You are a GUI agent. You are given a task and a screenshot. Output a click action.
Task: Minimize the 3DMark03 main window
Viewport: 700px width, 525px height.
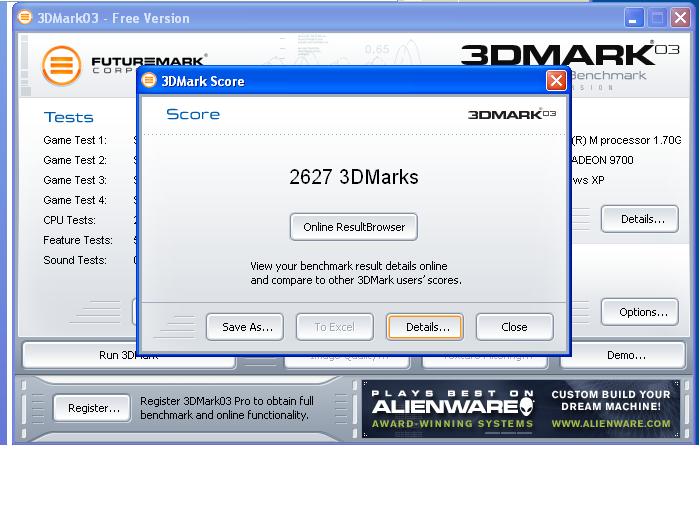(x=634, y=18)
